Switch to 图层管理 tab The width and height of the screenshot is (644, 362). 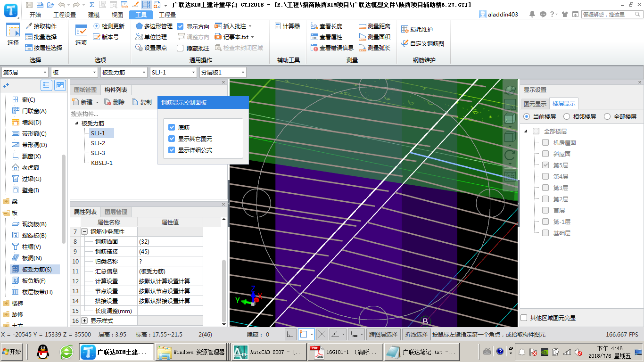[x=116, y=212]
